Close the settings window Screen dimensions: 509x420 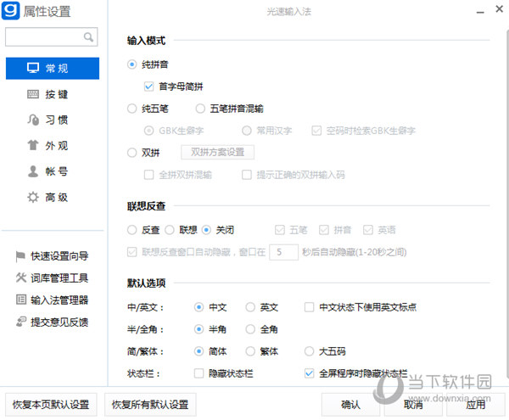pos(500,8)
